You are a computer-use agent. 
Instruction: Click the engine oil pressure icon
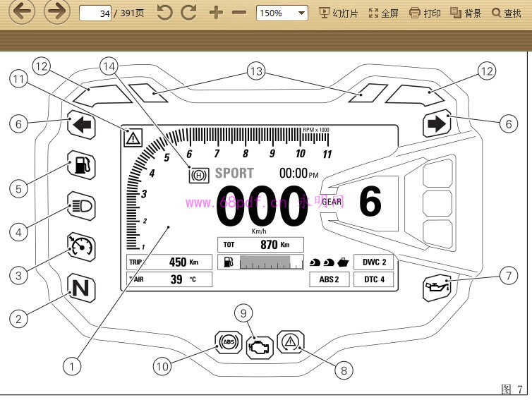(x=436, y=288)
